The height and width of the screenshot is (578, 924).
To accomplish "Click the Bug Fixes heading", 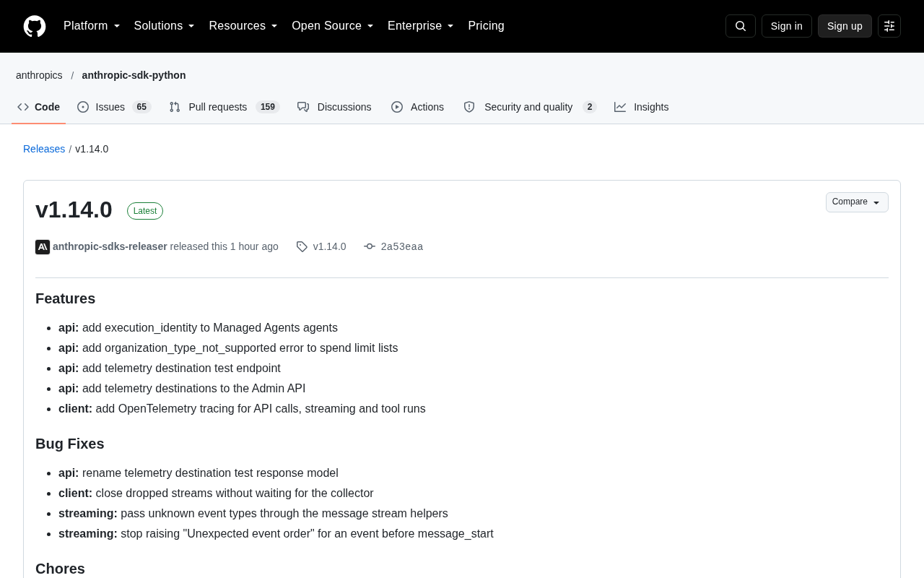I will click(70, 444).
